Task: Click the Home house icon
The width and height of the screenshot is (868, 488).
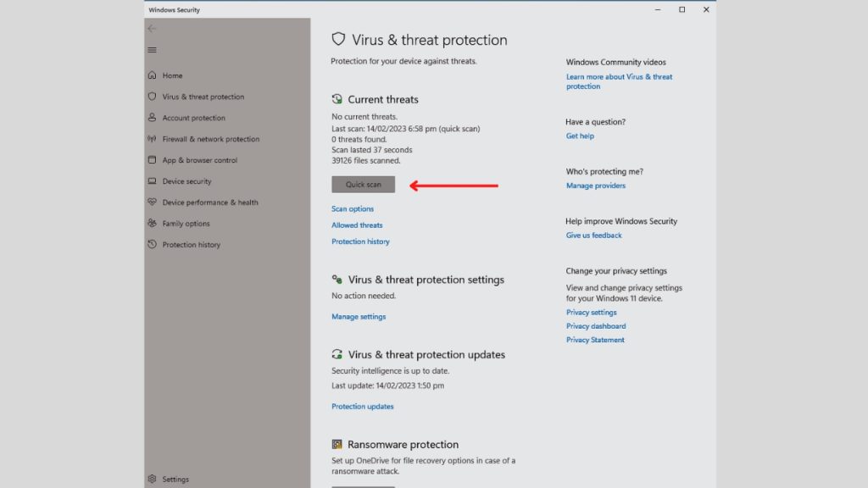Action: (153, 75)
